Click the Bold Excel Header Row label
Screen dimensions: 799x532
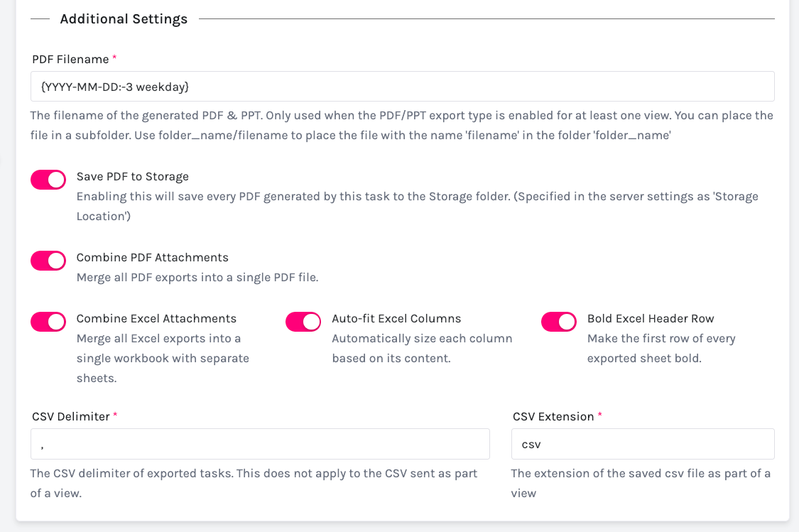pos(650,318)
